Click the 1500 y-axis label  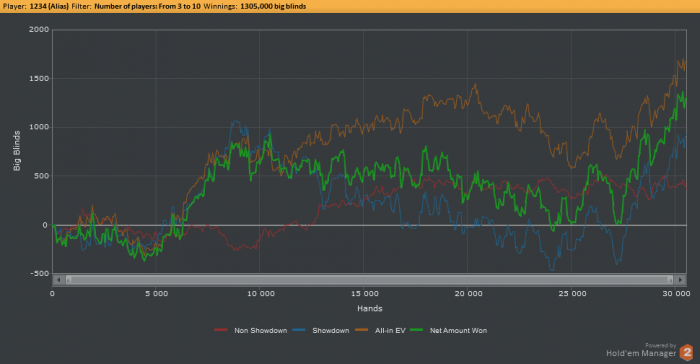pos(39,79)
